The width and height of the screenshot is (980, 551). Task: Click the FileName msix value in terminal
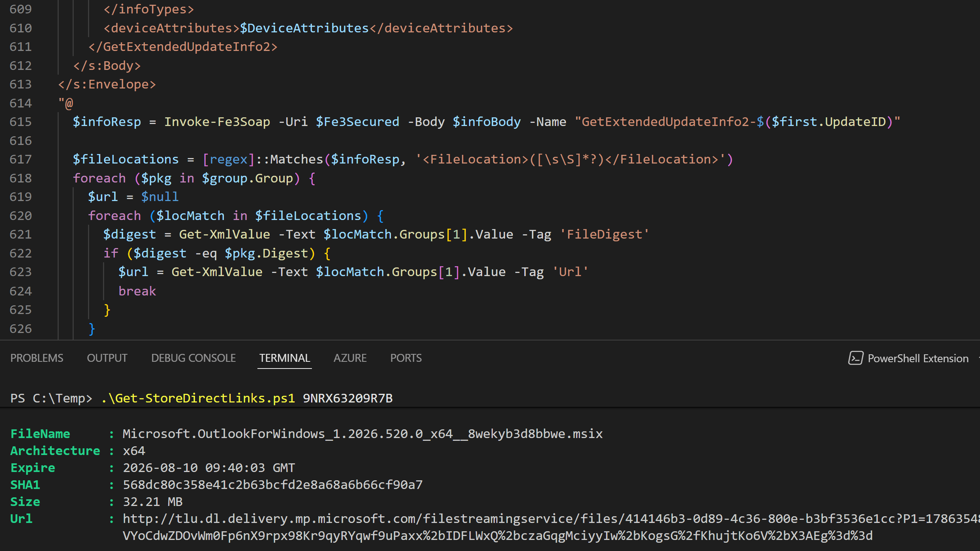click(x=362, y=434)
